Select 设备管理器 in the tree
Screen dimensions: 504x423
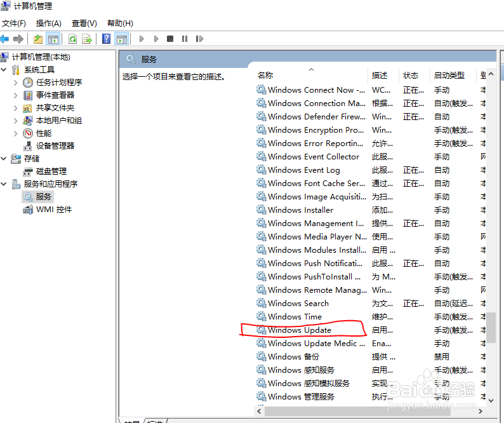click(55, 146)
